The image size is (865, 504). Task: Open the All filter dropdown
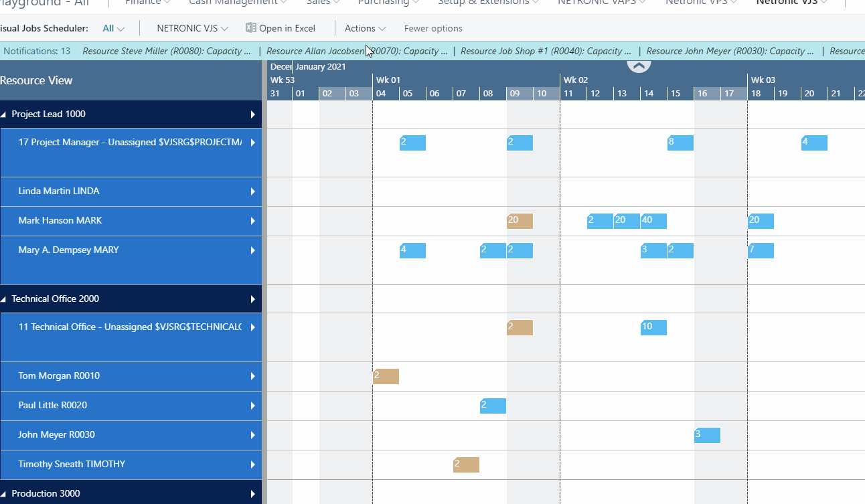[x=113, y=28]
